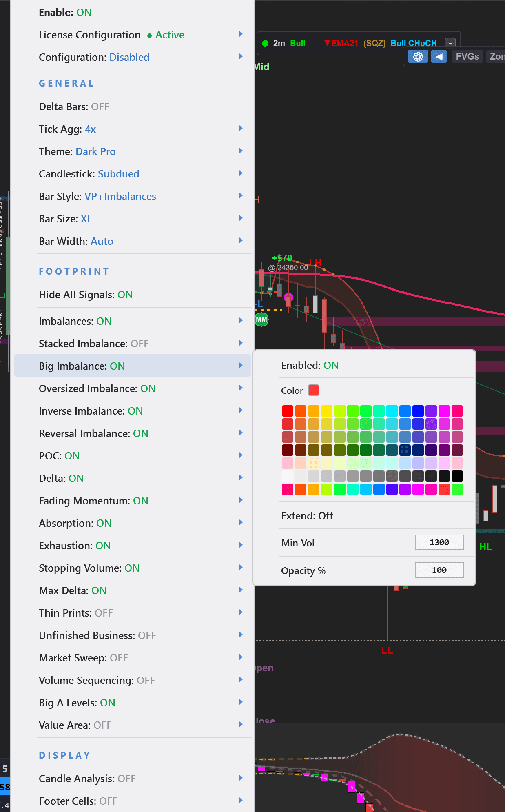Toggle the Extend: Off option
Image resolution: width=505 pixels, height=812 pixels.
307,516
